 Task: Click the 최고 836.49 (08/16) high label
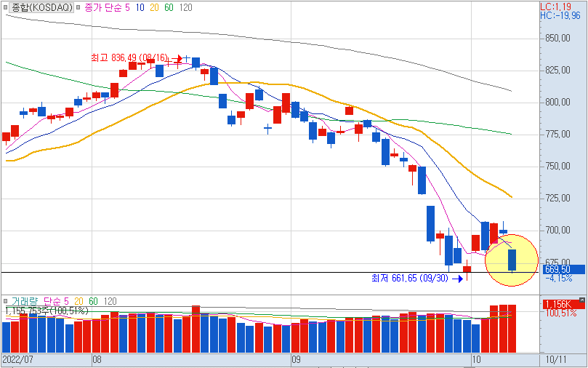129,57
